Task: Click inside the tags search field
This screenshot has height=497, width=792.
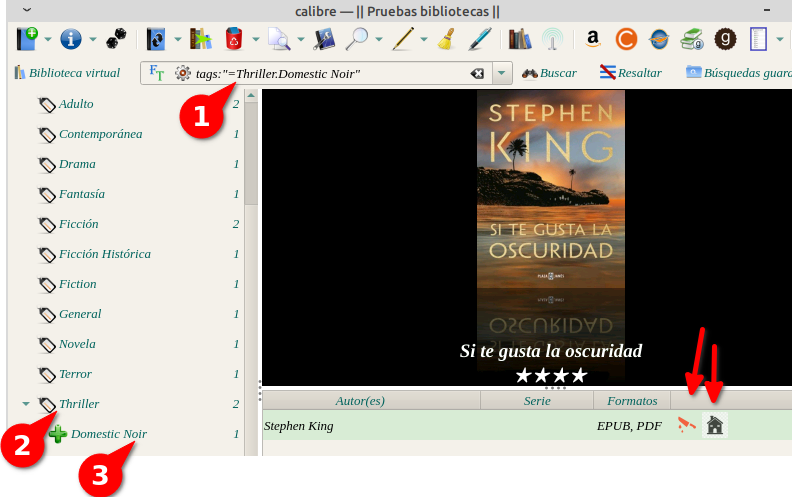Action: [328, 74]
